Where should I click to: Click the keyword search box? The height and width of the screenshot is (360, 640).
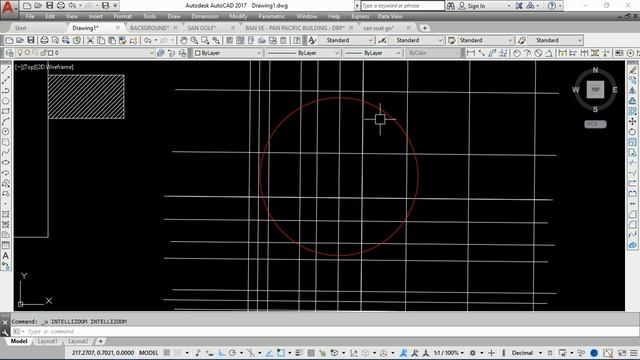(x=402, y=6)
